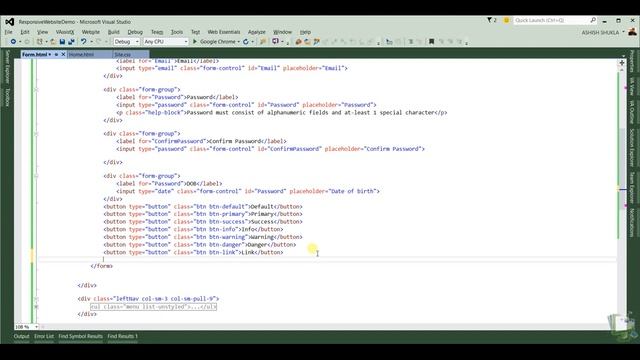Viewport: 640px width, 360px height.
Task: Open the Error List panel tab
Action: pyautogui.click(x=44, y=336)
